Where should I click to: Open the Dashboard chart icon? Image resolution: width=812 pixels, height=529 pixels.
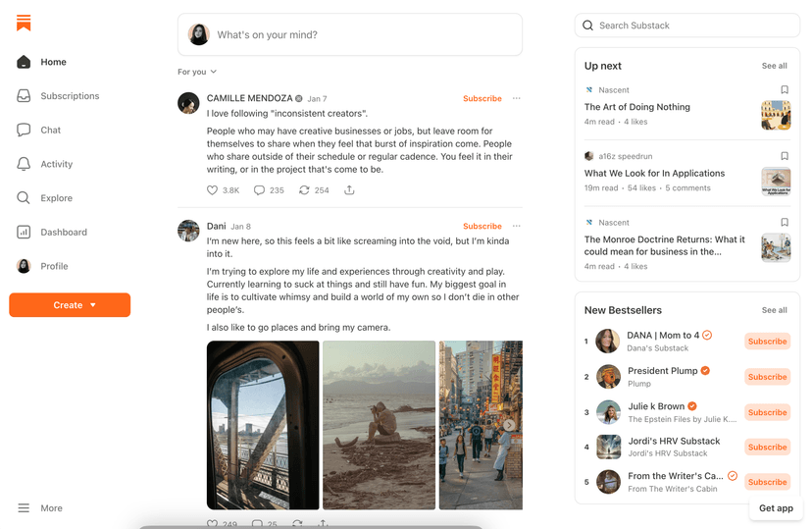(x=24, y=233)
